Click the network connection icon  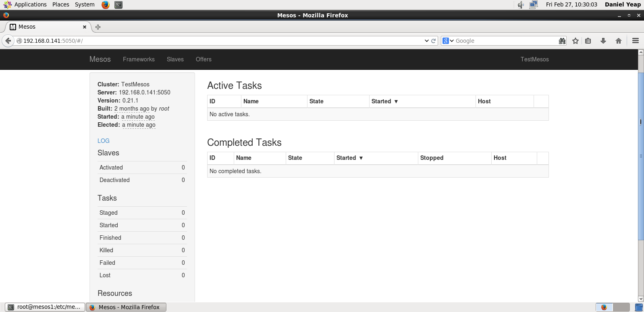point(534,5)
